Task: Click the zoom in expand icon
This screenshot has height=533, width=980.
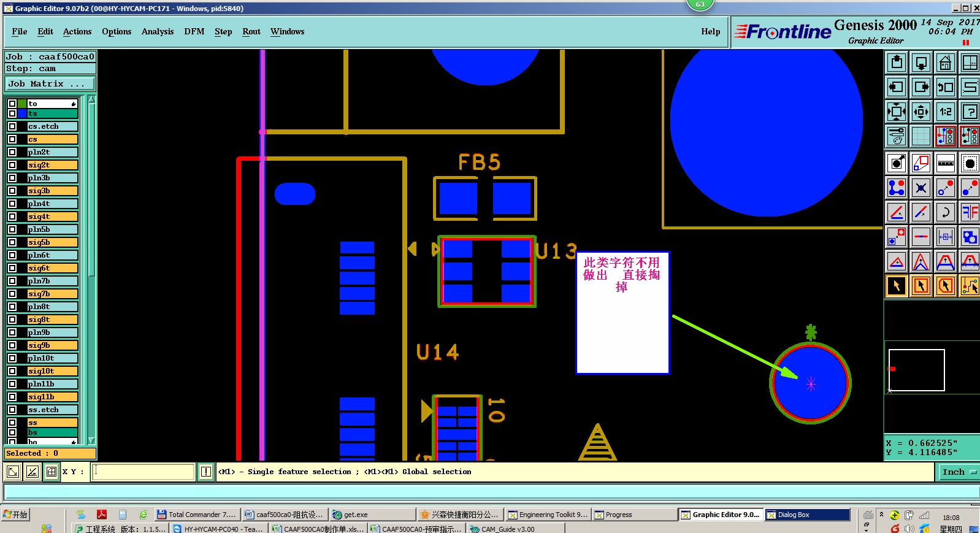Action: coord(897,112)
